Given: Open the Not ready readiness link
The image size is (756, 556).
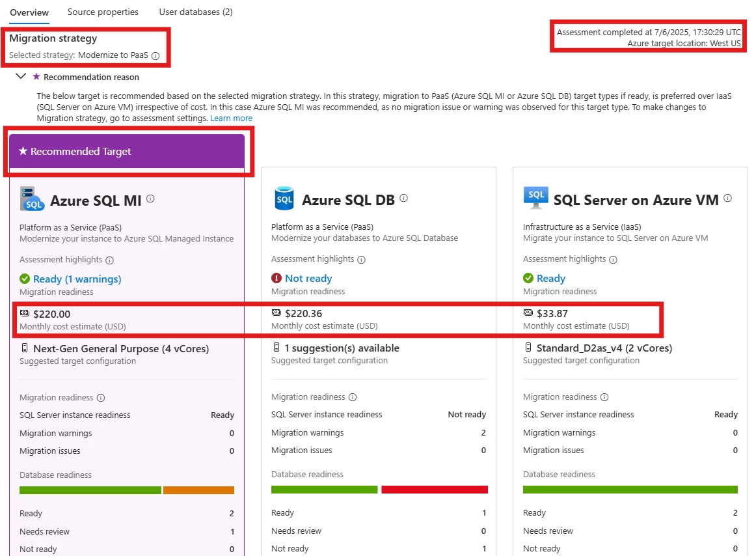Looking at the screenshot, I should 308,279.
